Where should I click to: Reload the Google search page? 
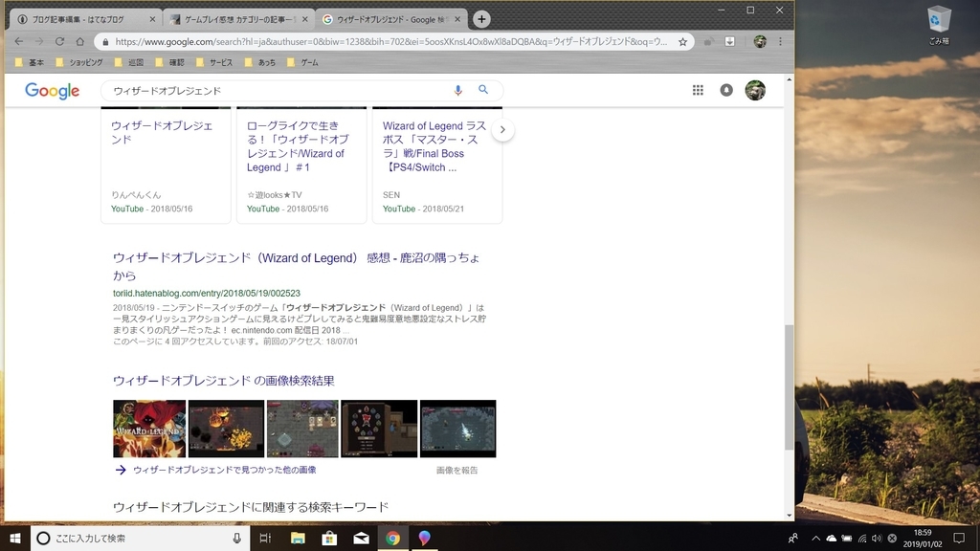pyautogui.click(x=59, y=41)
